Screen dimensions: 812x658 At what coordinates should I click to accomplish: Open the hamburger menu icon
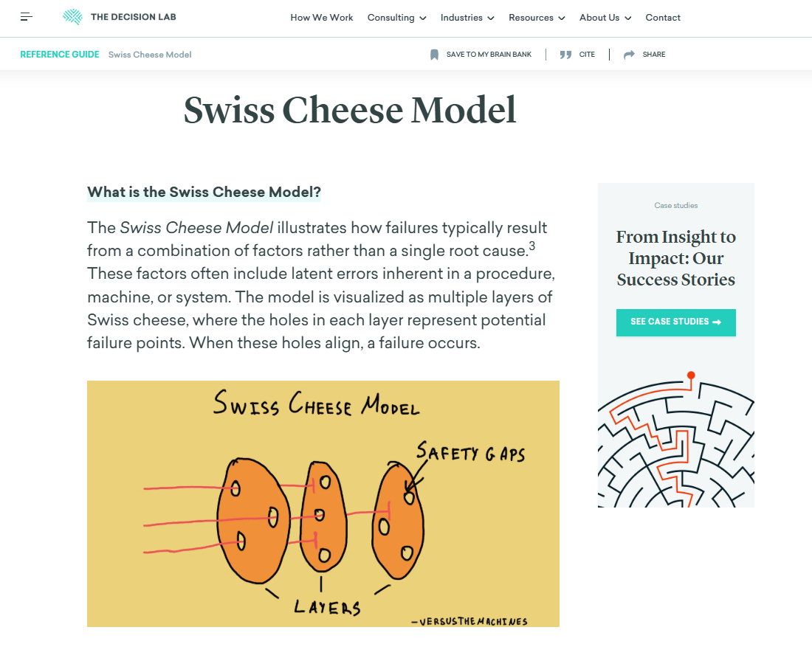[x=27, y=17]
